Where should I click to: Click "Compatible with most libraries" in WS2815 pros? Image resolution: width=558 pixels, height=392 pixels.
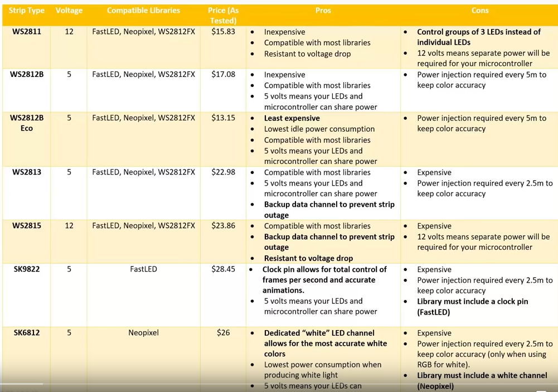coord(317,226)
